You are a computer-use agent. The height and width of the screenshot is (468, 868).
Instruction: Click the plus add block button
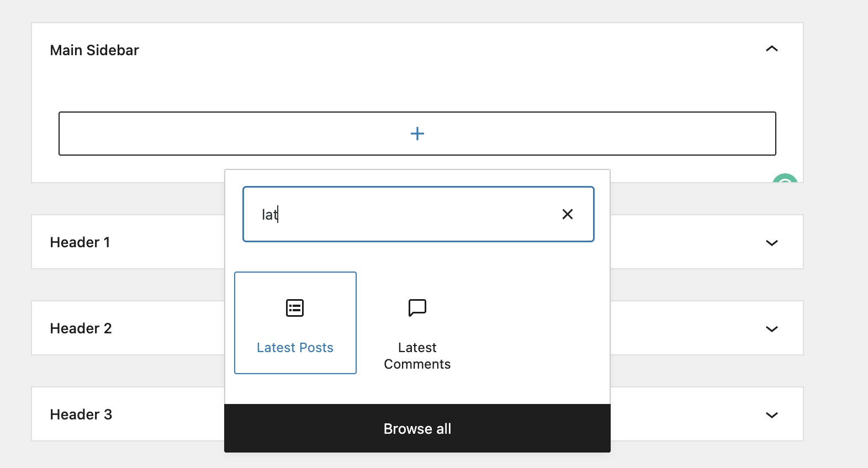point(417,134)
